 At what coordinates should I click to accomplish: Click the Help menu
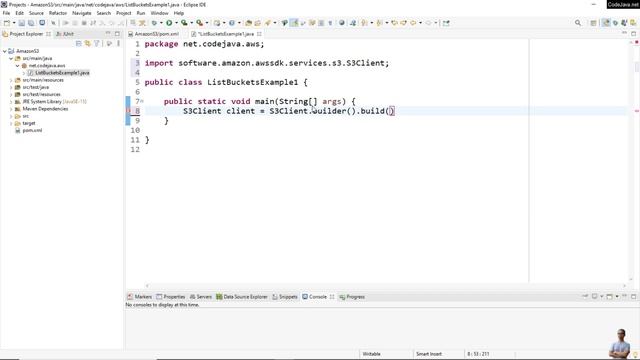tap(178, 13)
